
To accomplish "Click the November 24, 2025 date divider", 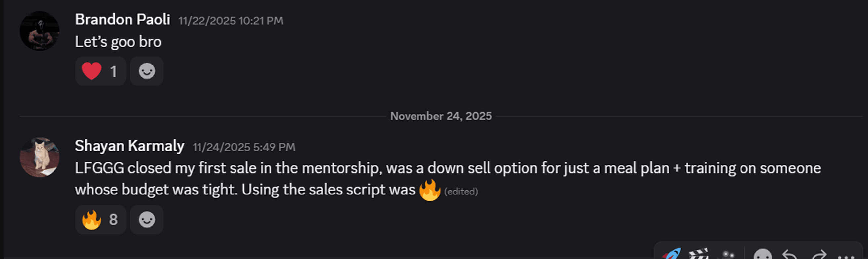I will coord(441,116).
